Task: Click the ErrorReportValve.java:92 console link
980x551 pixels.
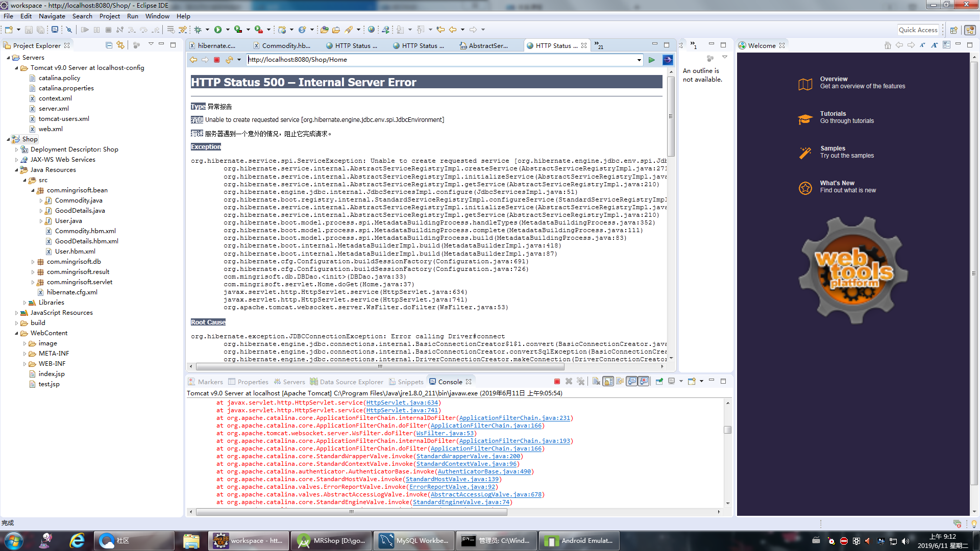Action: [x=452, y=487]
